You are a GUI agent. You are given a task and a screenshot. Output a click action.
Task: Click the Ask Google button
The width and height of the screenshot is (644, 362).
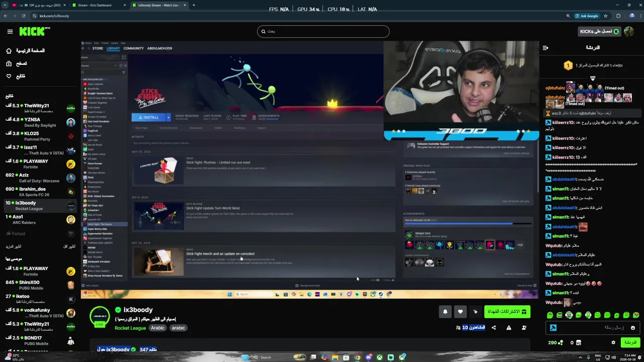coord(587,16)
